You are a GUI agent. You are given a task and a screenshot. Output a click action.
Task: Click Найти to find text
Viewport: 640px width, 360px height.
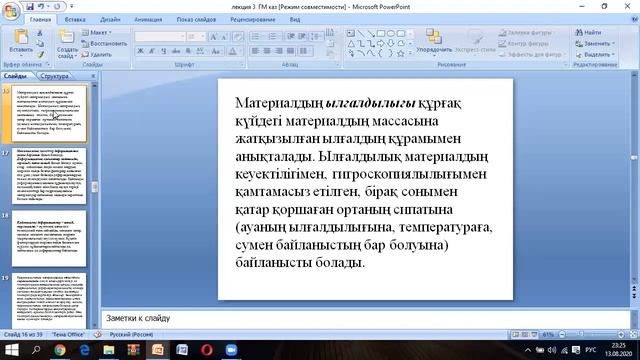point(588,32)
